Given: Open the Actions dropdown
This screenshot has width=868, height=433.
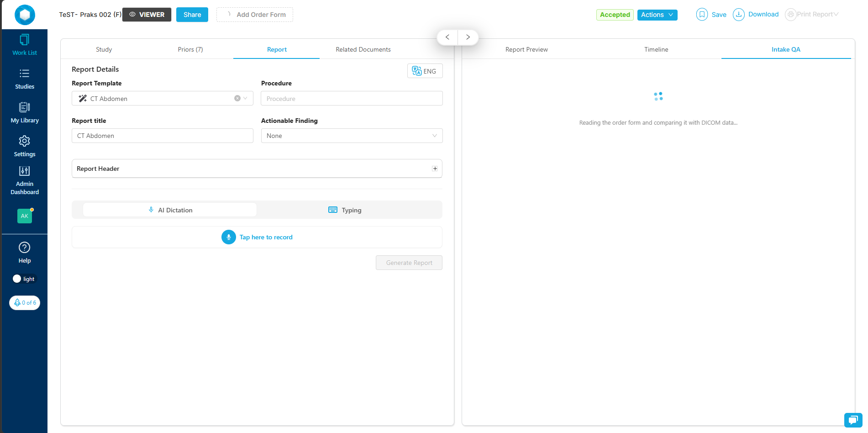Looking at the screenshot, I should tap(657, 15).
